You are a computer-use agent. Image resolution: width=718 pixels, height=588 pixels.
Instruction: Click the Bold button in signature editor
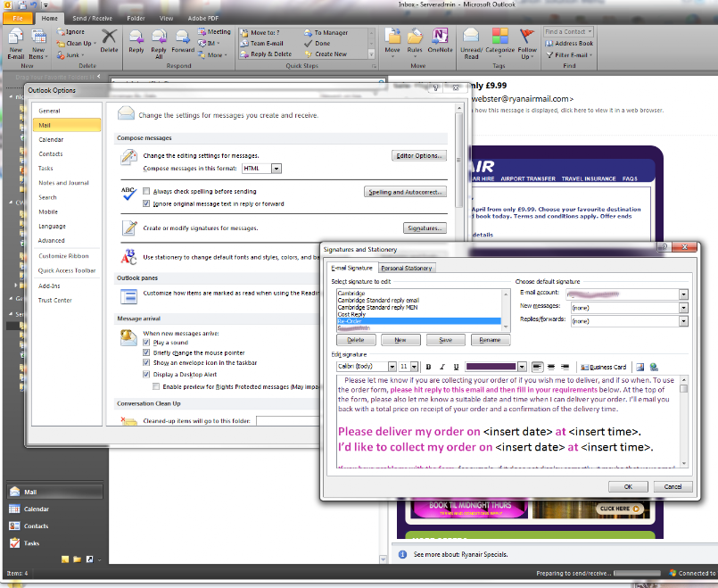click(429, 367)
